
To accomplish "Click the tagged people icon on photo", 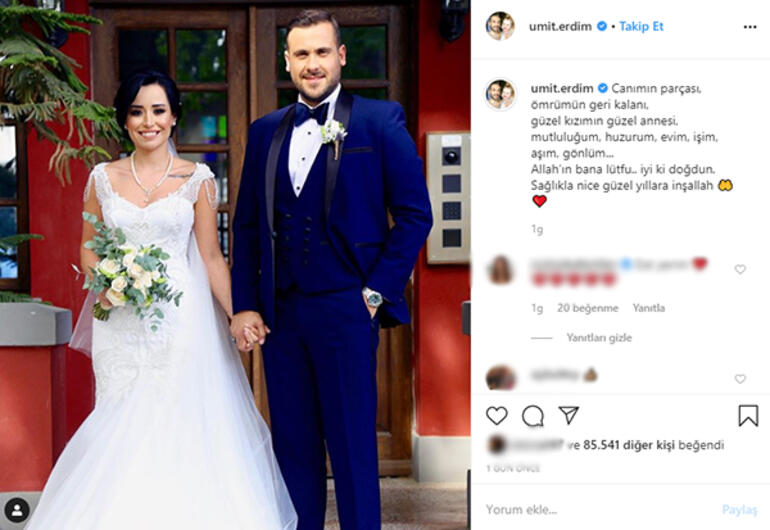I will coord(17,511).
